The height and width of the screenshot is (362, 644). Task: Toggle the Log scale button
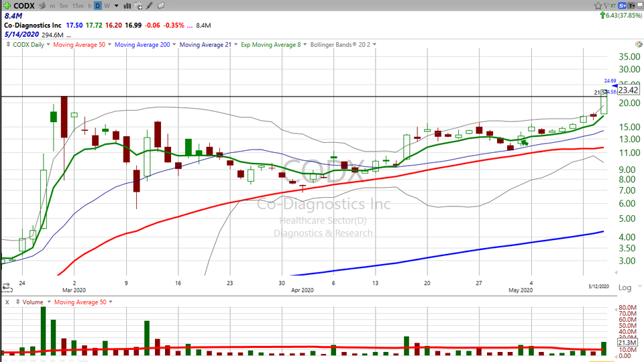624,287
